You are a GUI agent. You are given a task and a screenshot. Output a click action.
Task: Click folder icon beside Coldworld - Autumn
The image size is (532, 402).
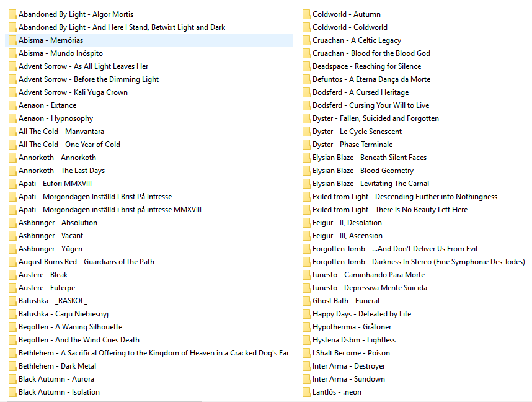coord(306,14)
